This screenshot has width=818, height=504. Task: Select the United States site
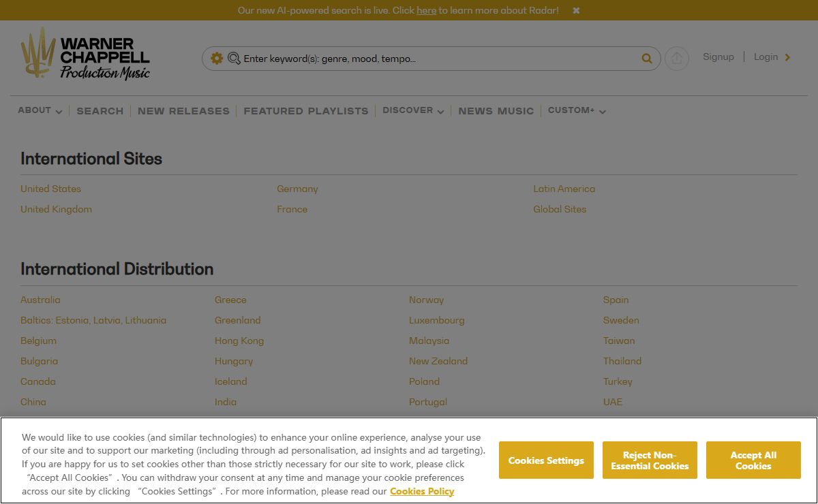click(50, 189)
